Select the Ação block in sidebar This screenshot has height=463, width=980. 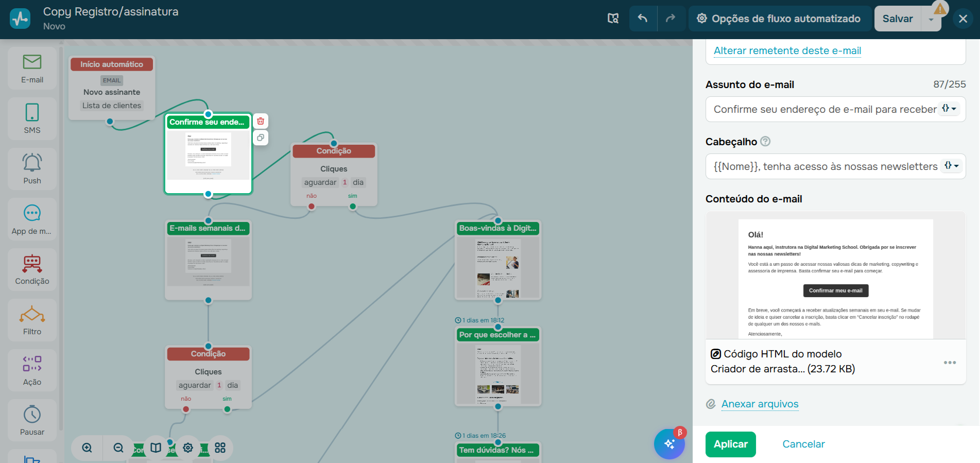point(32,370)
